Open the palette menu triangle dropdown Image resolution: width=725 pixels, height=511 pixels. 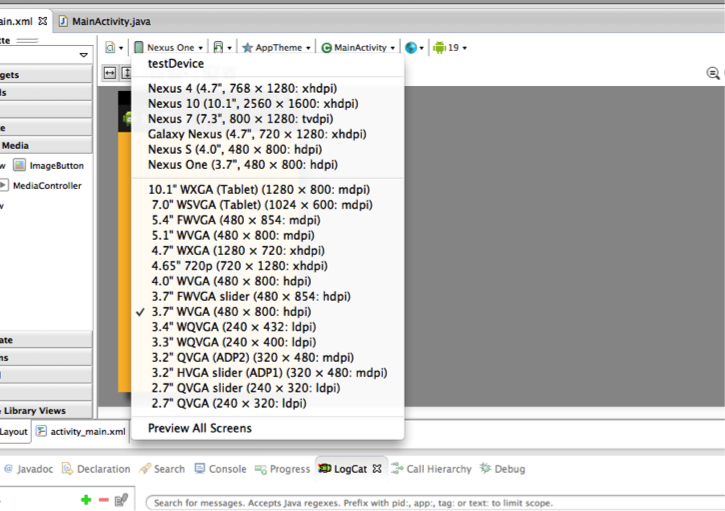tap(84, 55)
